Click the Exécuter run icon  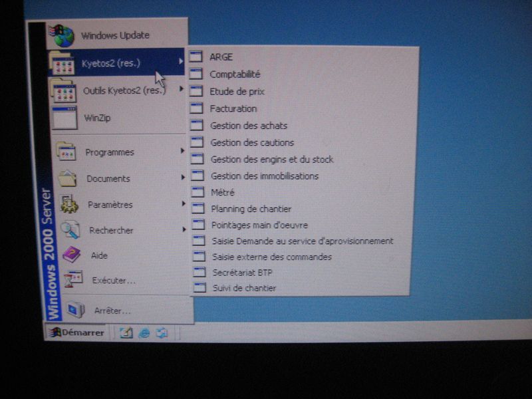[x=74, y=279]
